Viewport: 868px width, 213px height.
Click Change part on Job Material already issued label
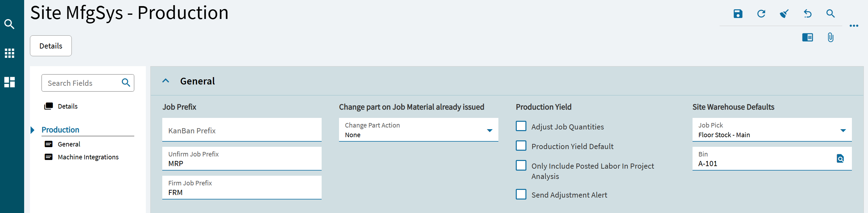[x=411, y=107]
